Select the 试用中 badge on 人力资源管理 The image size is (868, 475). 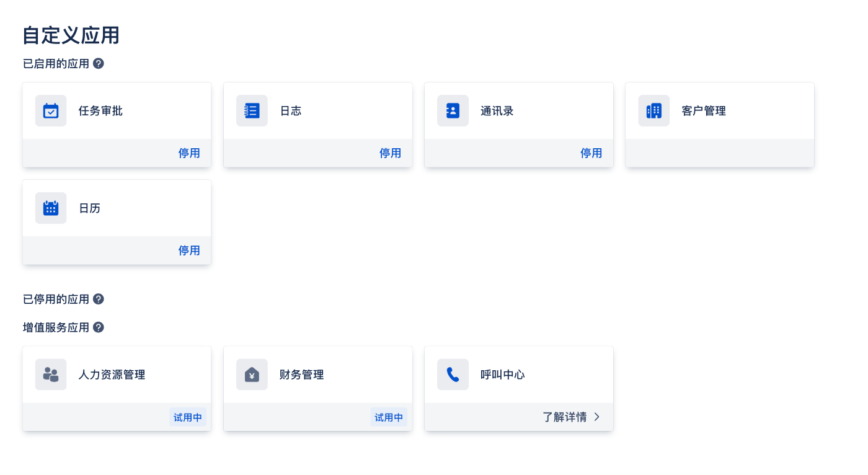(188, 417)
